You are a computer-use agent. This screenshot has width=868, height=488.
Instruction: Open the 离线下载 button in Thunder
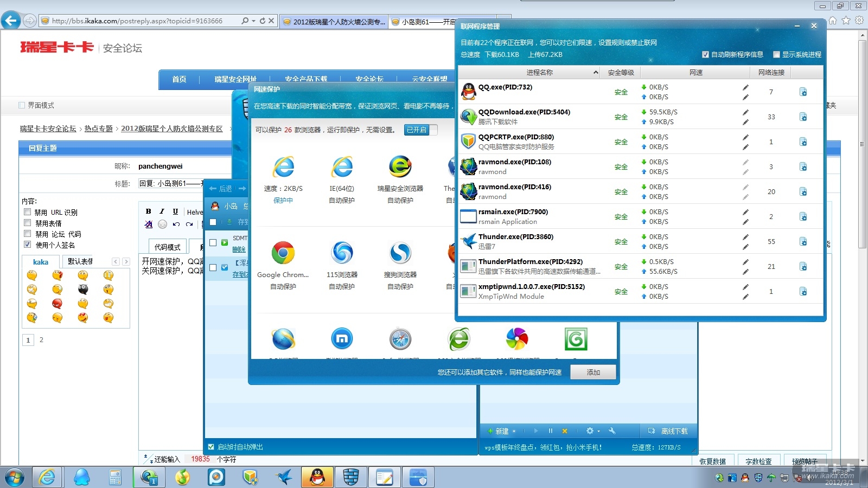click(x=668, y=431)
